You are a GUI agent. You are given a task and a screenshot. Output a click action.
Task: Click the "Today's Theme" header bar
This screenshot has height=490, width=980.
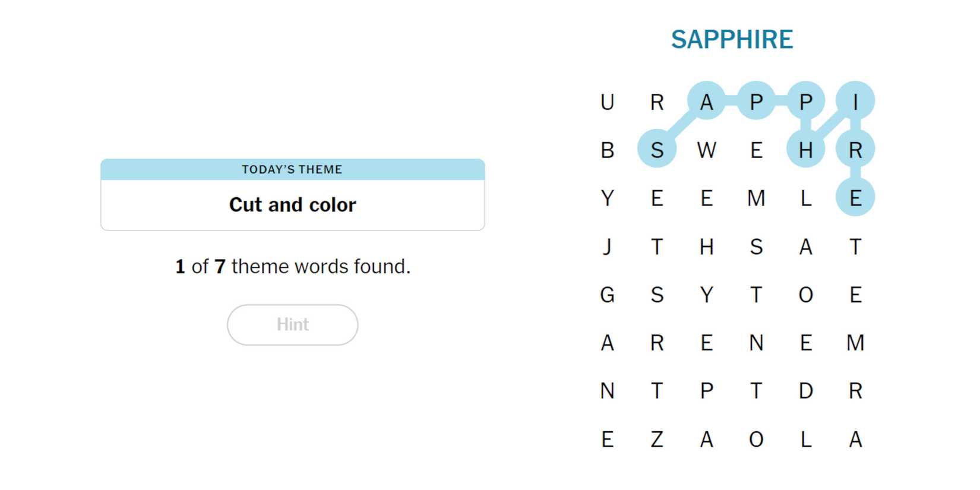pos(292,169)
